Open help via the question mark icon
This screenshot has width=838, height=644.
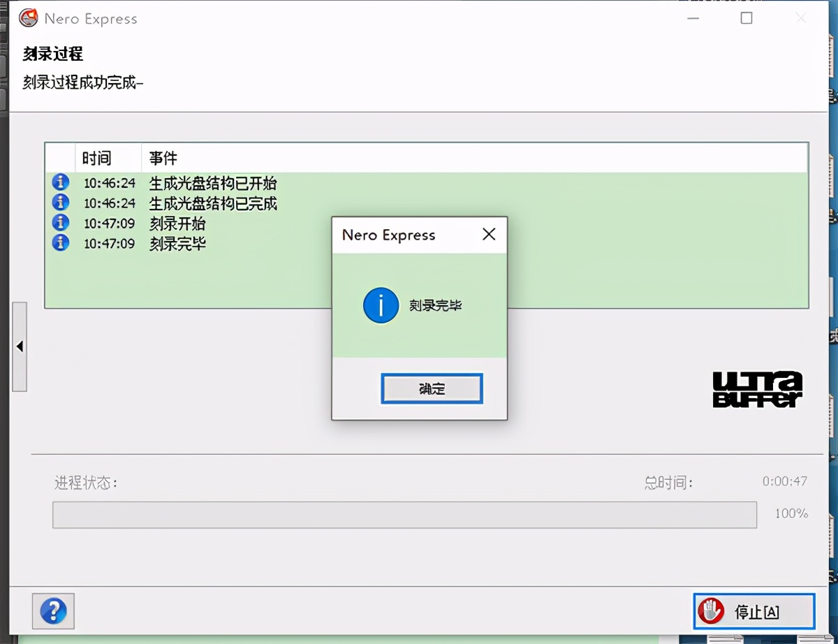pos(53,610)
